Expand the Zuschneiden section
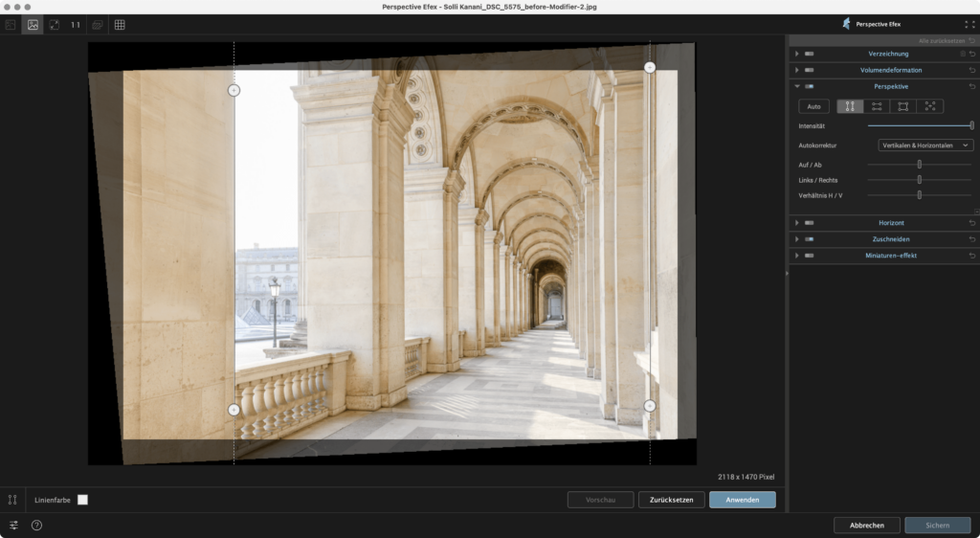This screenshot has height=538, width=980. coord(797,238)
